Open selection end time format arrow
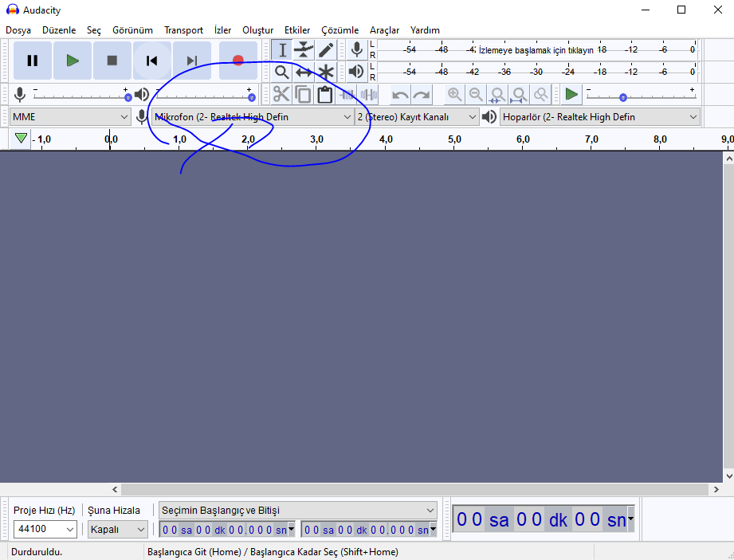734x560 pixels. point(433,529)
